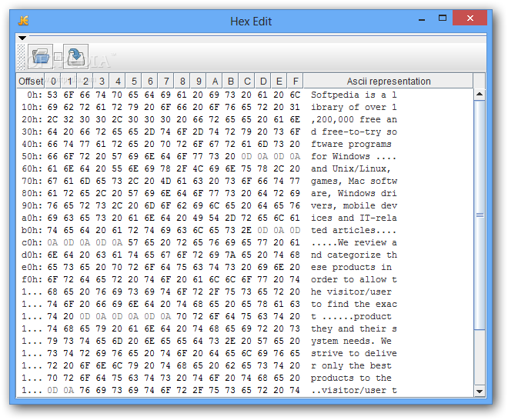This screenshot has height=420, width=508.
Task: Click the Hex Edit app icon in title bar
Action: (x=23, y=21)
